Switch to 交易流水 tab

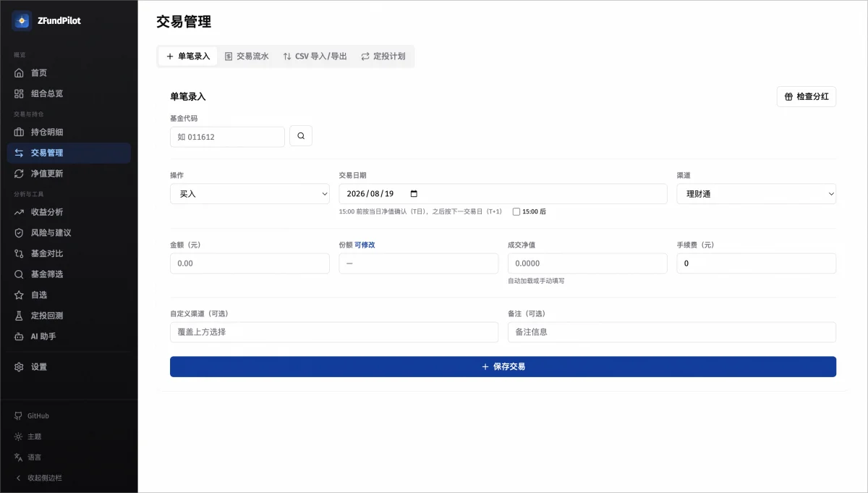point(247,56)
